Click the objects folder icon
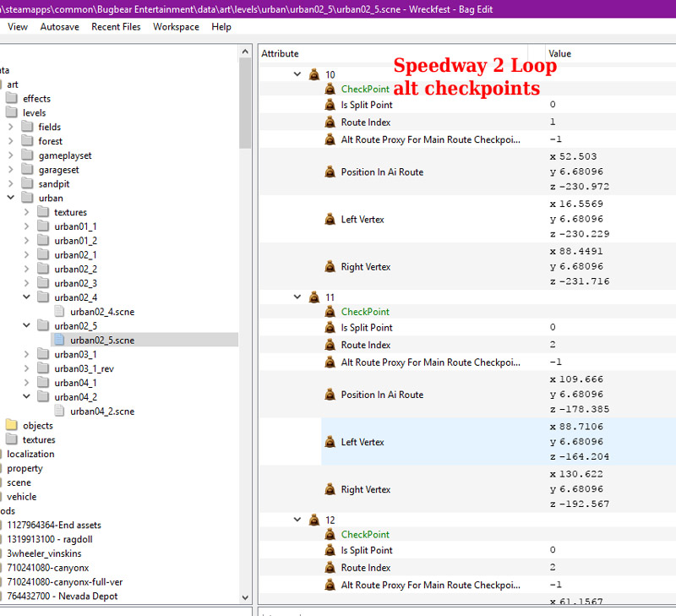Viewport: 676px width, 616px height. 12,426
